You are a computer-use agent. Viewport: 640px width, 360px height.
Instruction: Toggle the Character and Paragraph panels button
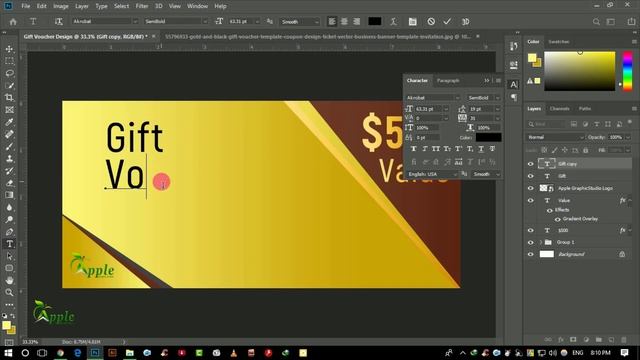[x=413, y=22]
